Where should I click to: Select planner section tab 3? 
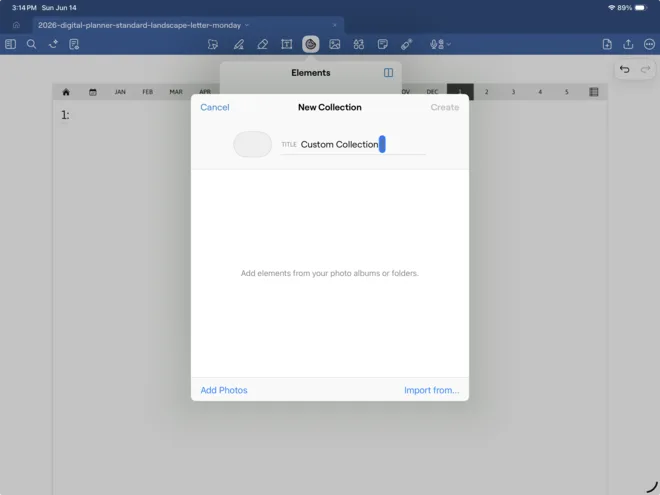pyautogui.click(x=514, y=92)
